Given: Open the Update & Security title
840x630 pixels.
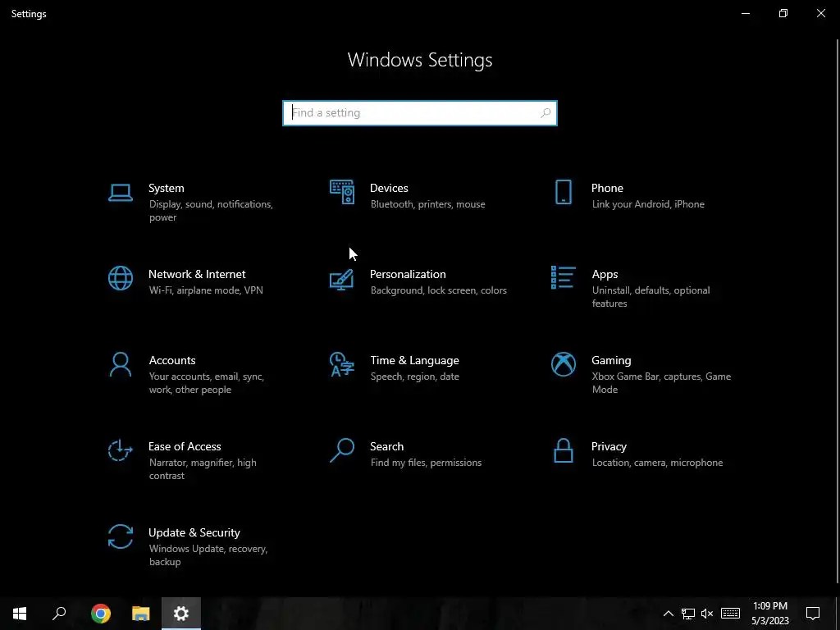Looking at the screenshot, I should click(194, 533).
